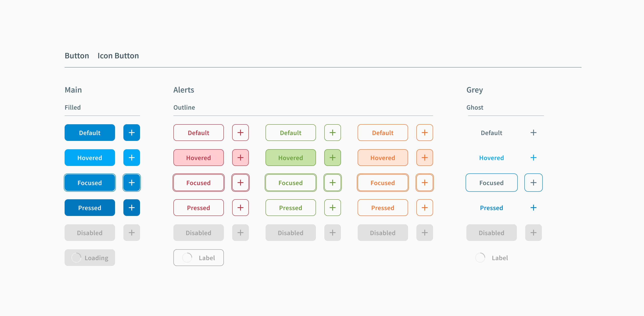The width and height of the screenshot is (644, 316).
Task: Switch to the Button tab
Action: 77,55
